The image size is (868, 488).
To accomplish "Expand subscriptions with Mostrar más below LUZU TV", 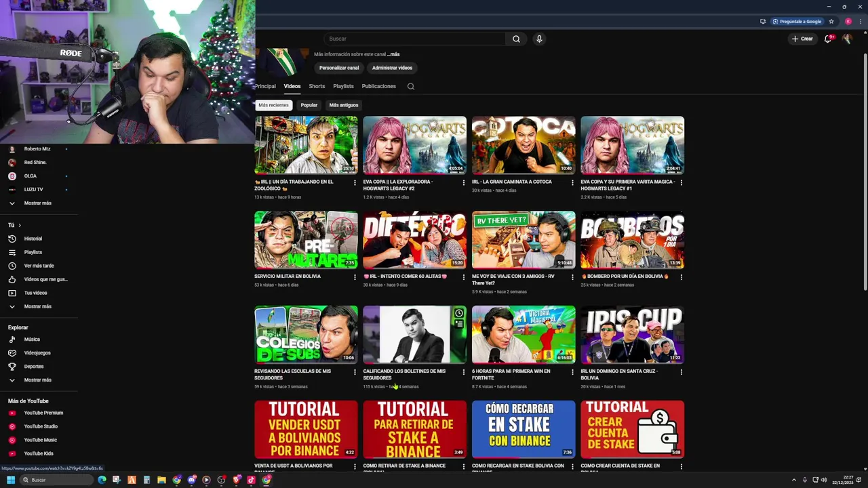I will pyautogui.click(x=39, y=203).
